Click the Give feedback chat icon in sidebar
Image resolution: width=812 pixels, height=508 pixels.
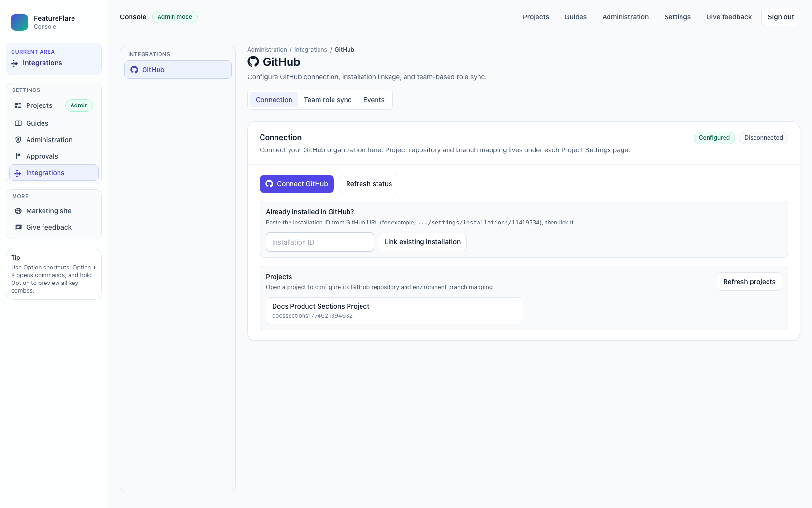coord(18,227)
